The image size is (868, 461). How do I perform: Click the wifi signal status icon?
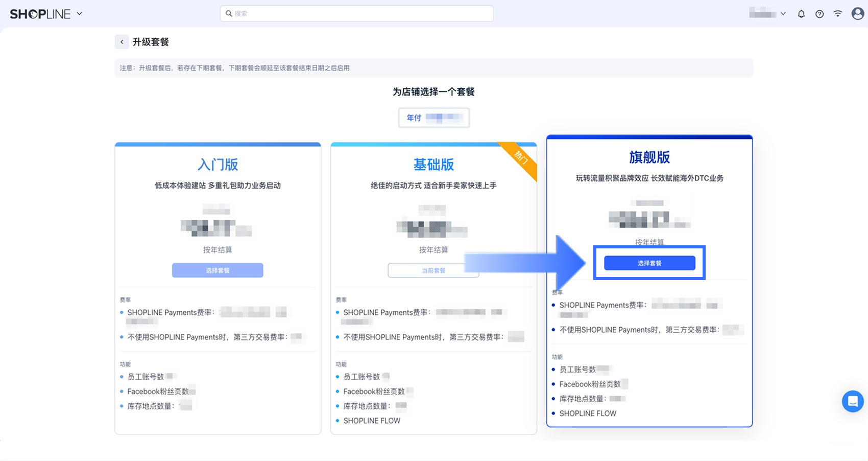[x=838, y=14]
